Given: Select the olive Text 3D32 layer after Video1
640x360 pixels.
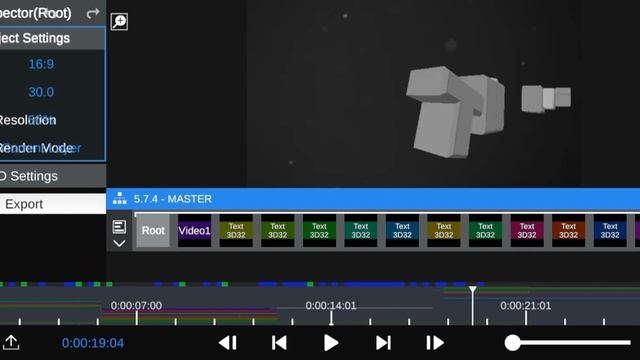Looking at the screenshot, I should [236, 231].
